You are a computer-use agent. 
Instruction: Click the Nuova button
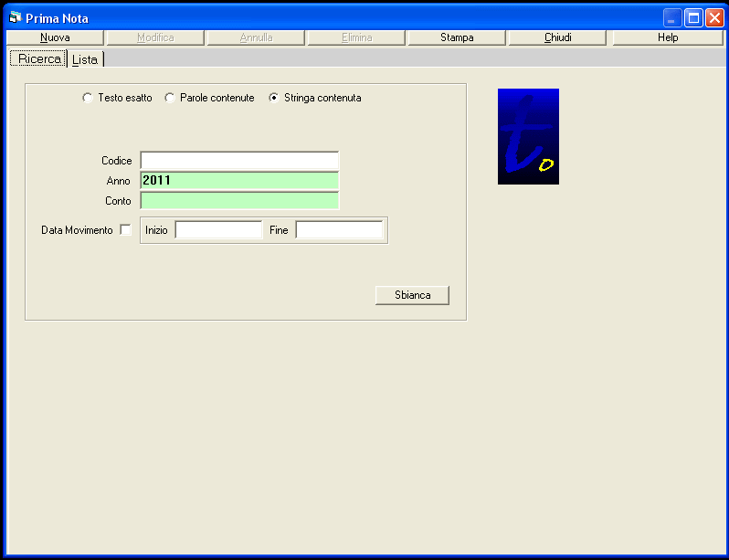(55, 37)
